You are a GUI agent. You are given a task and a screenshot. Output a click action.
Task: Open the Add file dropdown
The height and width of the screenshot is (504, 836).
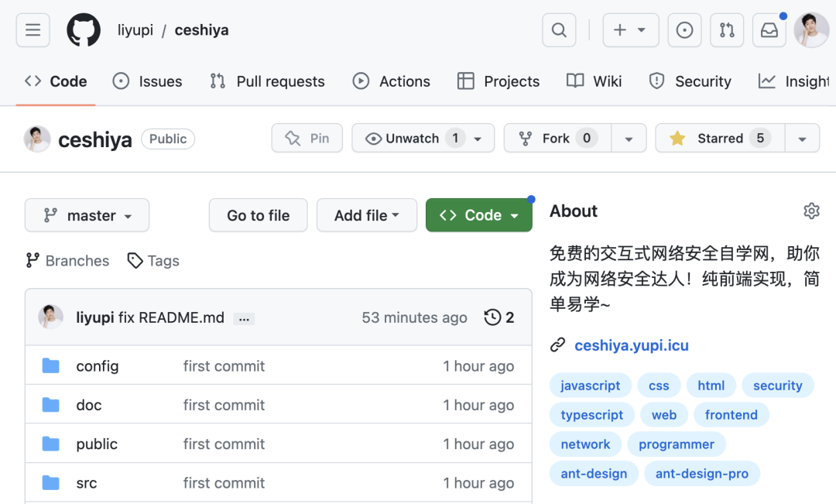tap(366, 215)
